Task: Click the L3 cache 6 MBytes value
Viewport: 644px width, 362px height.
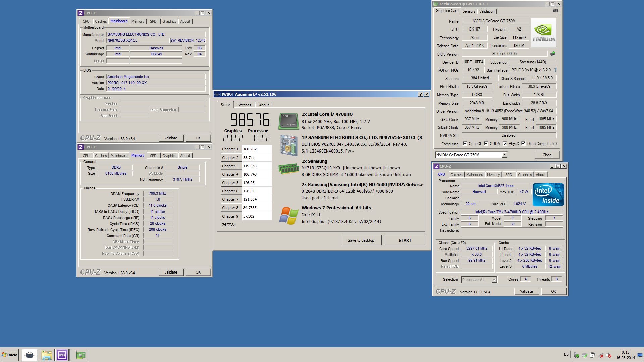Action: pyautogui.click(x=530, y=267)
